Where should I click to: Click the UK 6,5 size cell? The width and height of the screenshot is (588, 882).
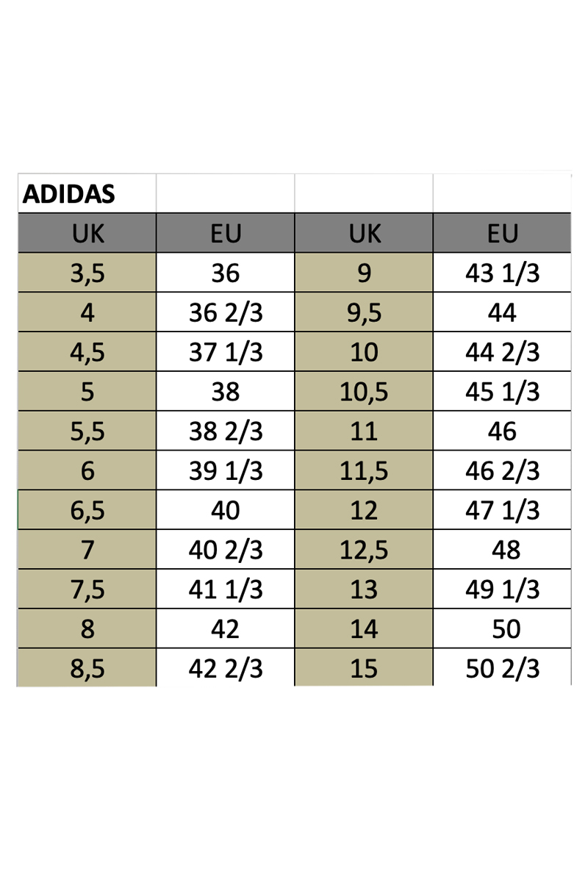pos(87,511)
